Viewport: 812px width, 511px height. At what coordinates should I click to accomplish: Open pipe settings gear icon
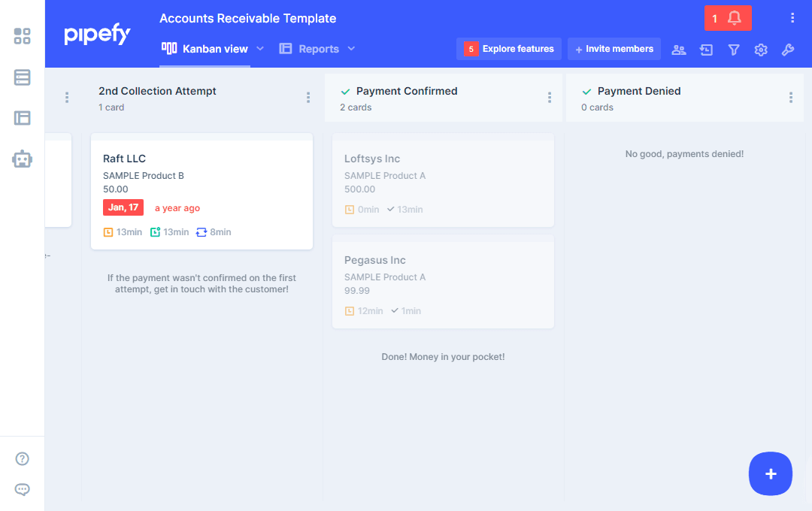click(761, 50)
